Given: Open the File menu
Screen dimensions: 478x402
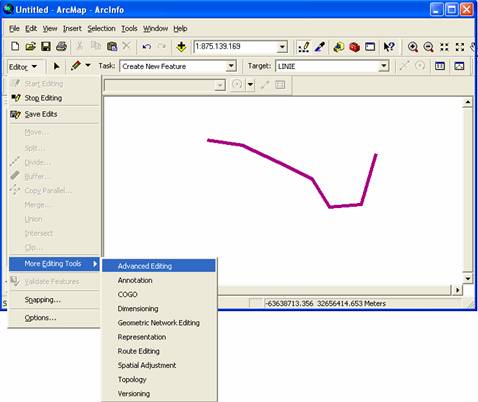Looking at the screenshot, I should coord(14,29).
